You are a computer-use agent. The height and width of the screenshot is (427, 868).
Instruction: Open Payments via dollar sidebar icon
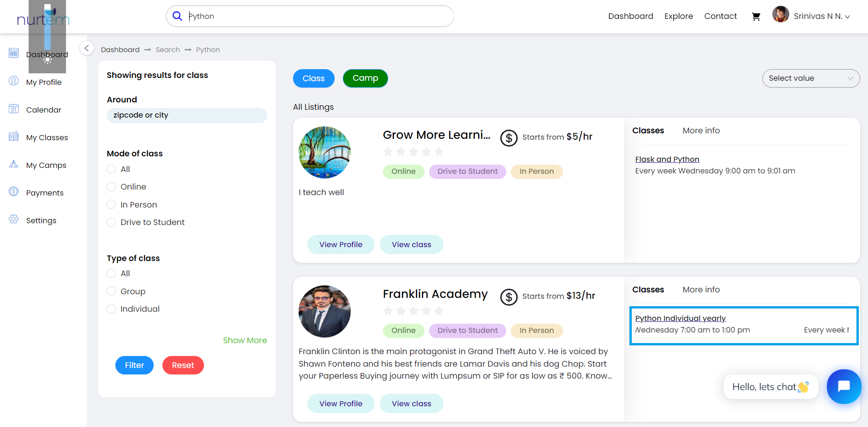pyautogui.click(x=14, y=192)
